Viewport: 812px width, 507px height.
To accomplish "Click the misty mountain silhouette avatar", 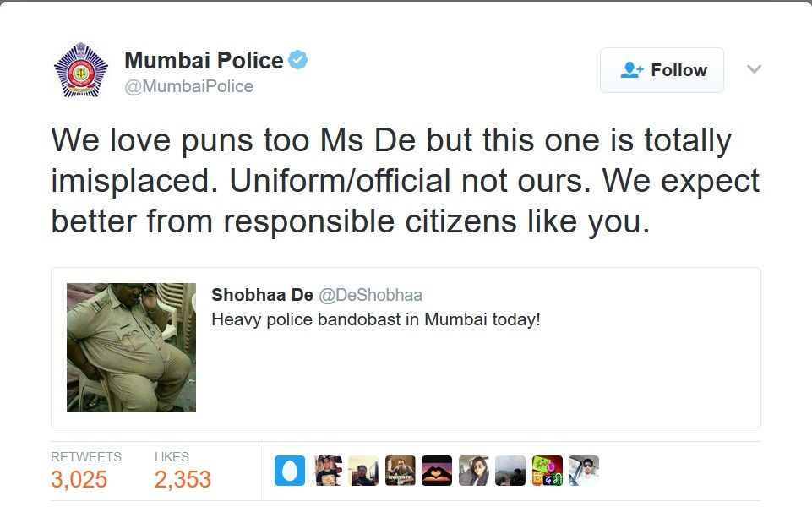I will (x=510, y=471).
